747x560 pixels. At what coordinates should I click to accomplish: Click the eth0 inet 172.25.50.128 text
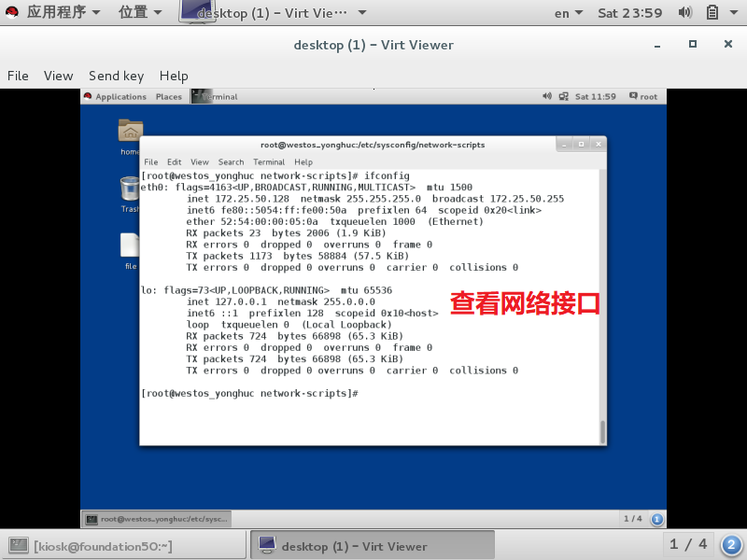pos(238,199)
